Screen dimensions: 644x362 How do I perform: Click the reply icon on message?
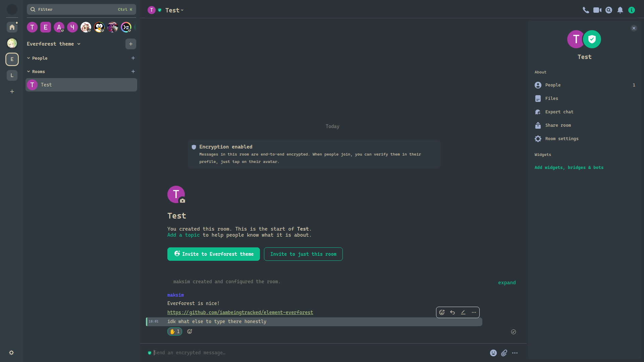coord(452,312)
